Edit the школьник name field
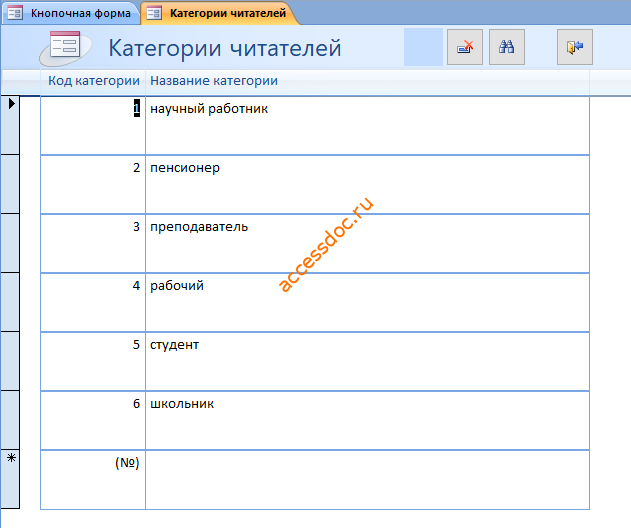This screenshot has height=528, width=631. point(367,420)
